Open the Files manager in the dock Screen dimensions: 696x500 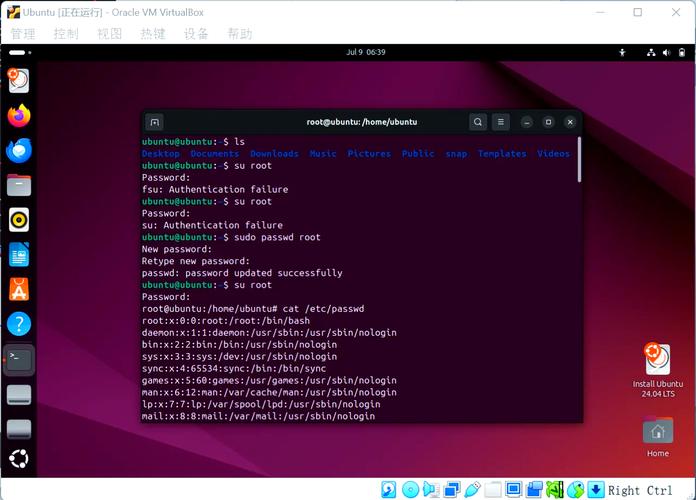click(x=19, y=185)
